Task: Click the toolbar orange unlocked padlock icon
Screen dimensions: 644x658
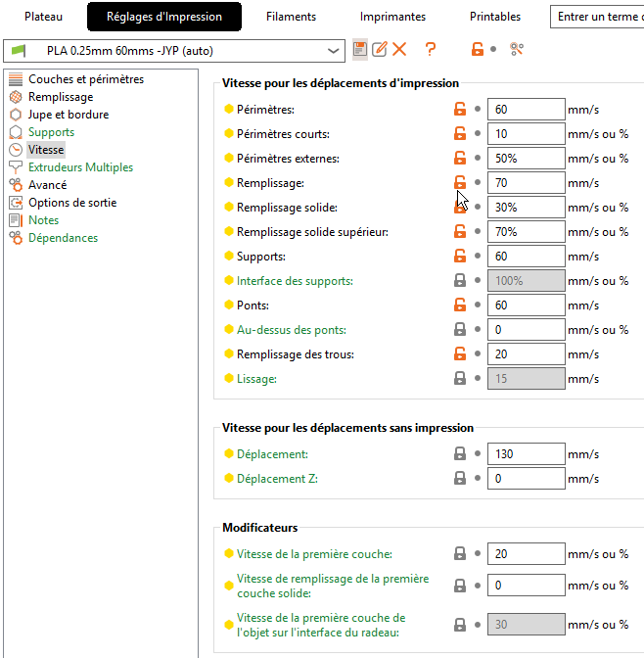Action: (477, 50)
